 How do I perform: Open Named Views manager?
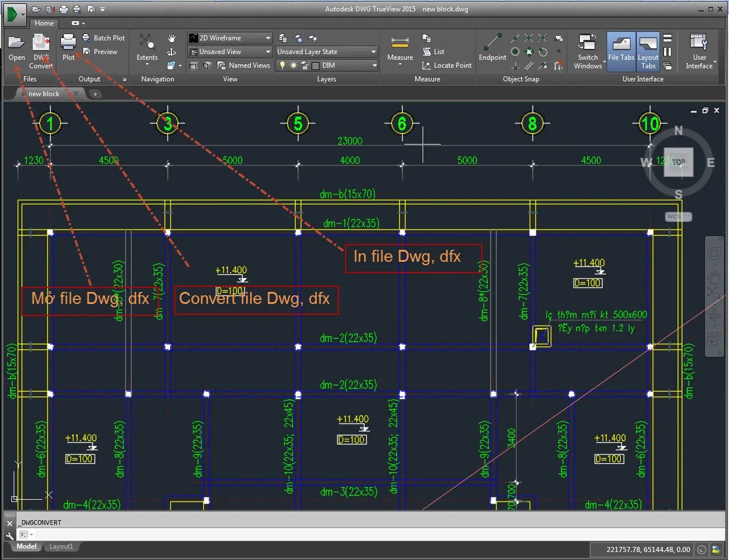point(244,65)
